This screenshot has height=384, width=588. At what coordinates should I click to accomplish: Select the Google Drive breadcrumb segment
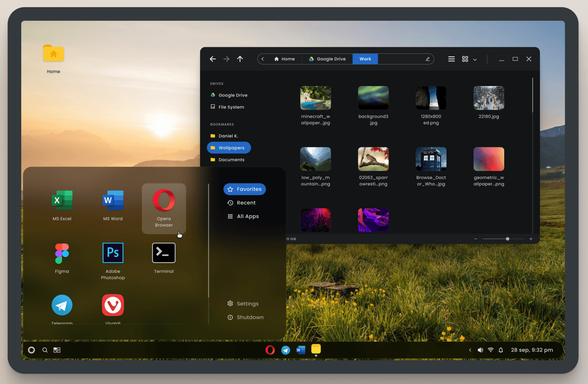click(x=327, y=59)
